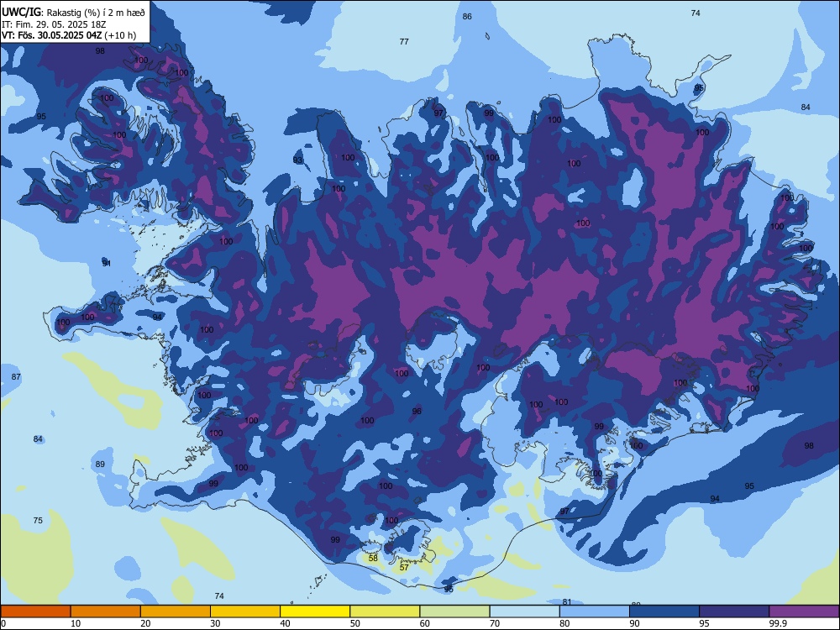Click the pale yellow 50–60 legend swatch

[x=385, y=612]
